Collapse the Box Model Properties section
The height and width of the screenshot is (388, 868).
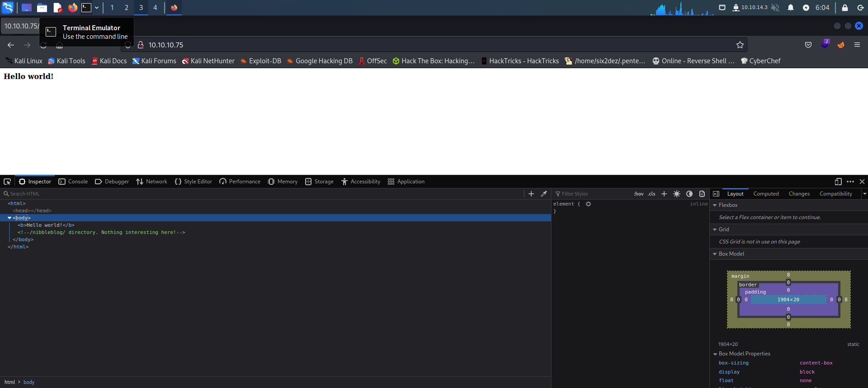(x=715, y=354)
